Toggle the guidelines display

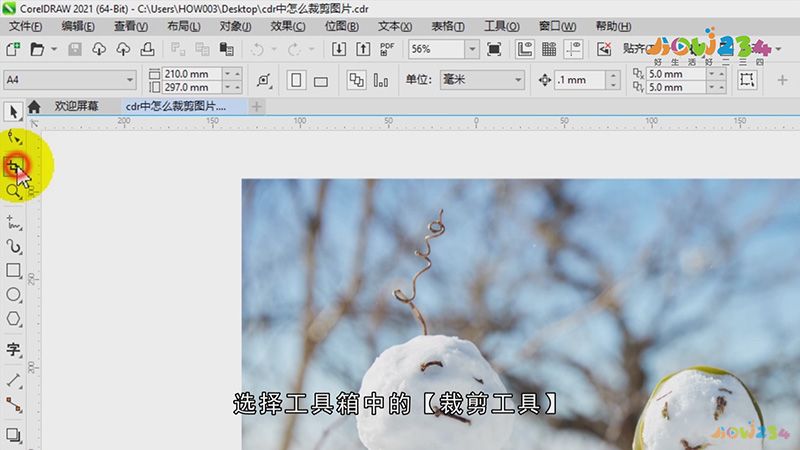coord(573,49)
